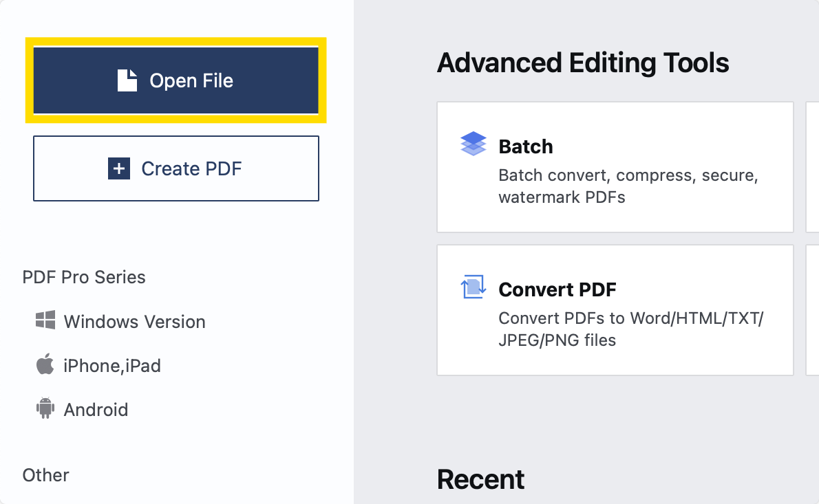Click the document icon on Open File
The image size is (819, 504).
click(127, 80)
